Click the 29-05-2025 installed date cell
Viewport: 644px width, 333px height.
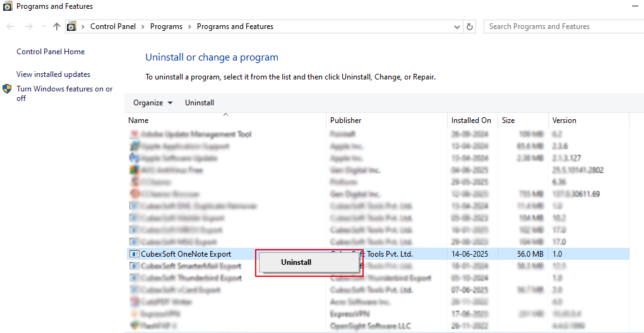click(x=470, y=182)
